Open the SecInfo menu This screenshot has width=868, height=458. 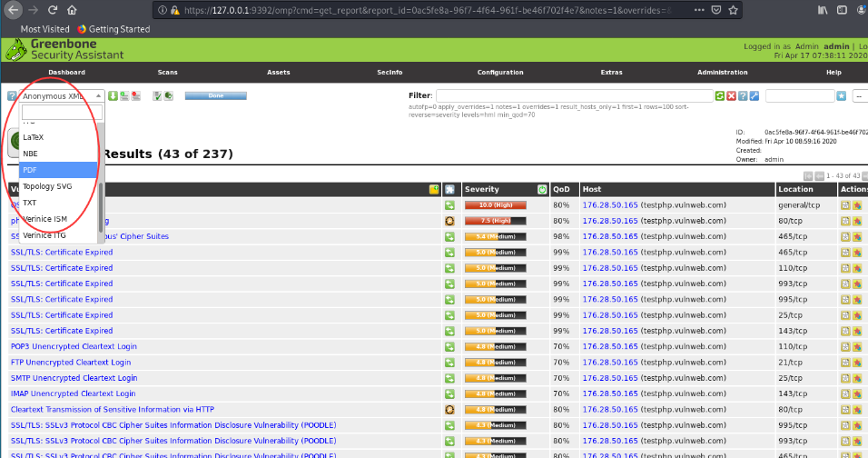(x=390, y=73)
